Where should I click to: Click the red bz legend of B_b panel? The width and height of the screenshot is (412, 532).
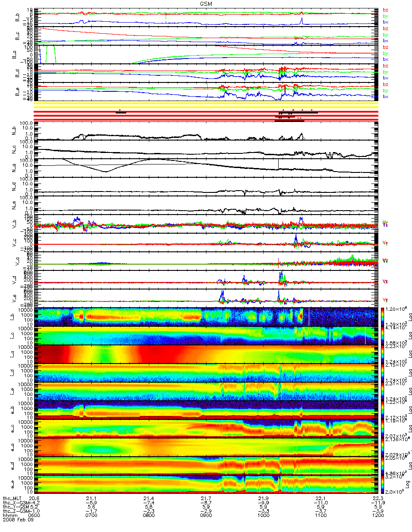[385, 9]
